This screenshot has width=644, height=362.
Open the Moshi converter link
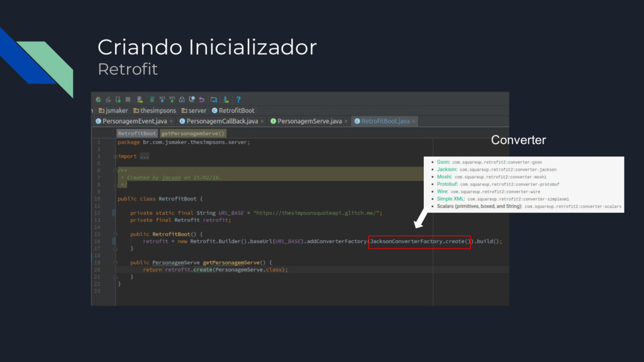444,177
